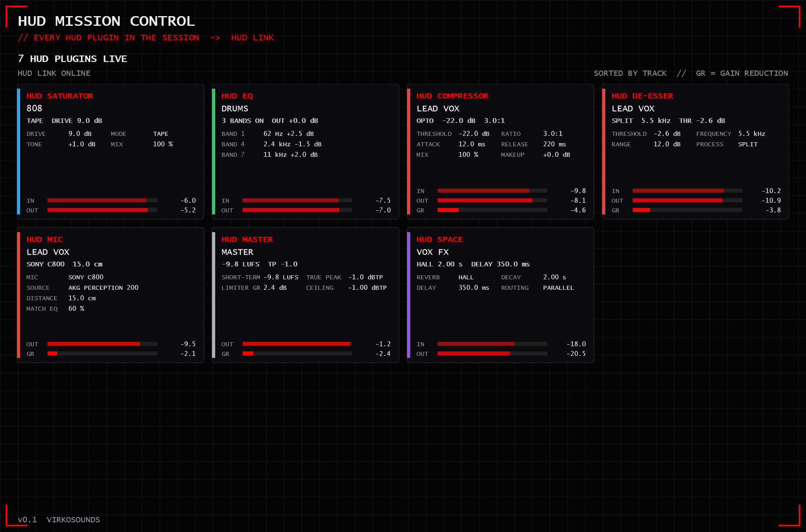Click the HUD SPACE IN meter bar
The width and height of the screenshot is (806, 532).
coord(492,344)
